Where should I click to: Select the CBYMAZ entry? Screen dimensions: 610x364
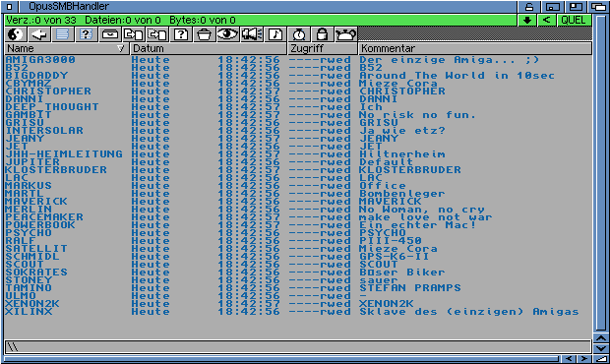(29, 84)
